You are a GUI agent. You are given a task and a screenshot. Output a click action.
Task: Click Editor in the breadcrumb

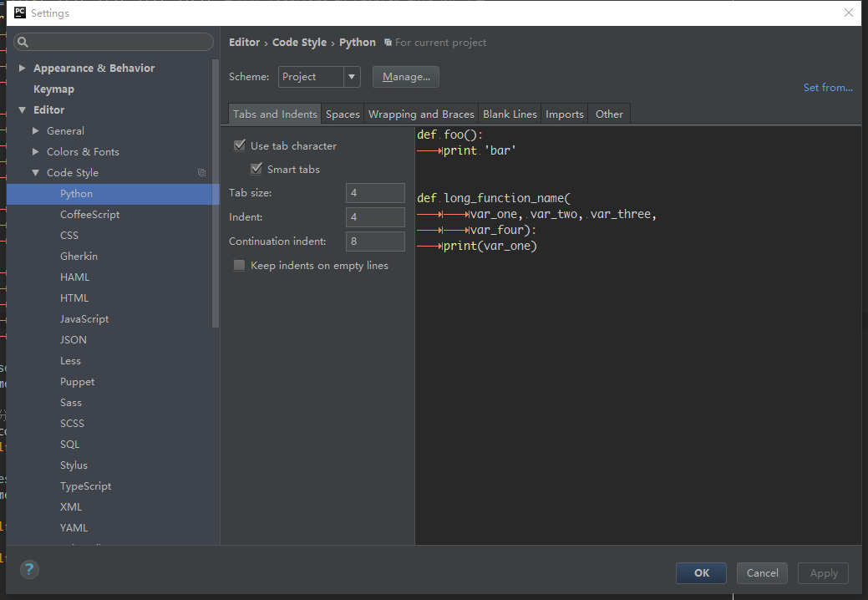[244, 43]
